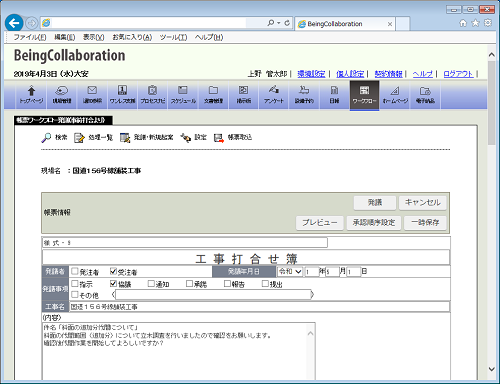Open the 設備予約 nav icon

pos(304,95)
